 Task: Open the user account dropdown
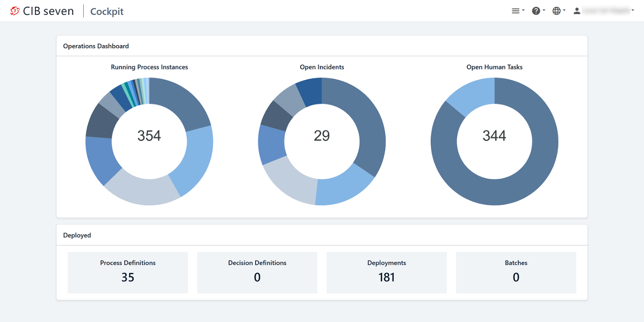point(632,11)
